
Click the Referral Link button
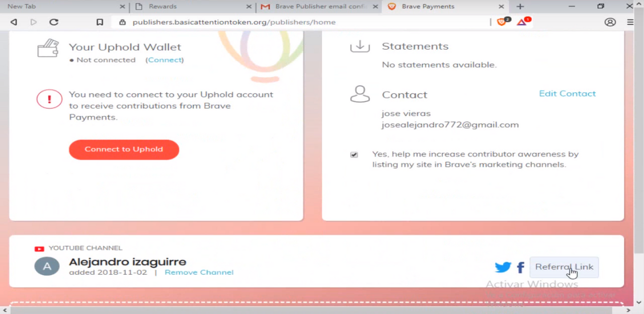(x=564, y=267)
